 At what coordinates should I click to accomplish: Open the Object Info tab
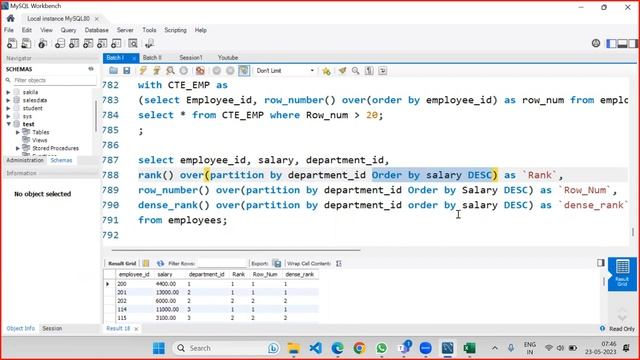(20, 328)
